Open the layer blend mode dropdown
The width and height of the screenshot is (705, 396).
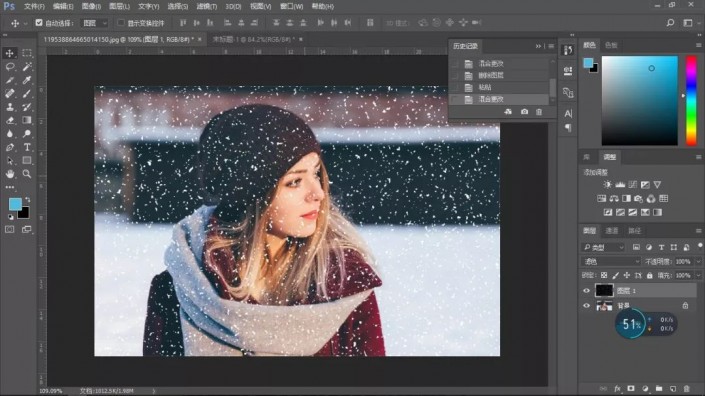click(611, 261)
